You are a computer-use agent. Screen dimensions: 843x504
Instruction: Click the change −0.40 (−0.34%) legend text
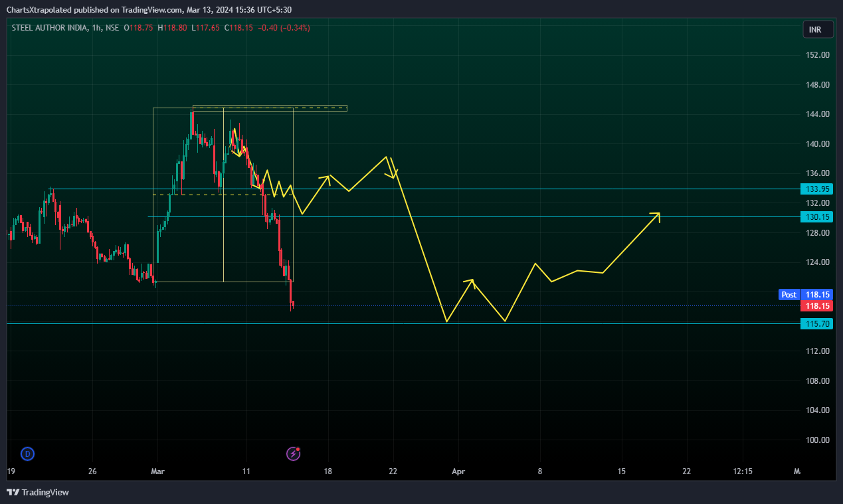click(x=284, y=28)
